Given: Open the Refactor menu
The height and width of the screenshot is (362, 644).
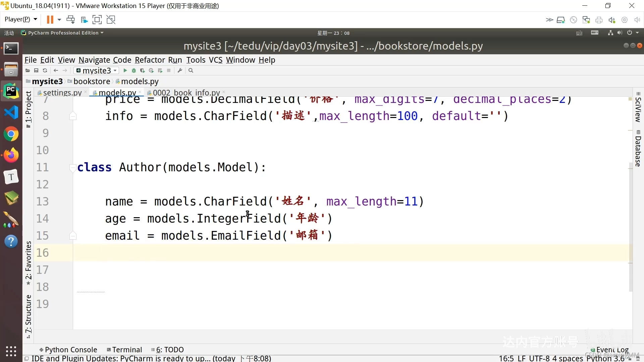Looking at the screenshot, I should click(x=150, y=60).
